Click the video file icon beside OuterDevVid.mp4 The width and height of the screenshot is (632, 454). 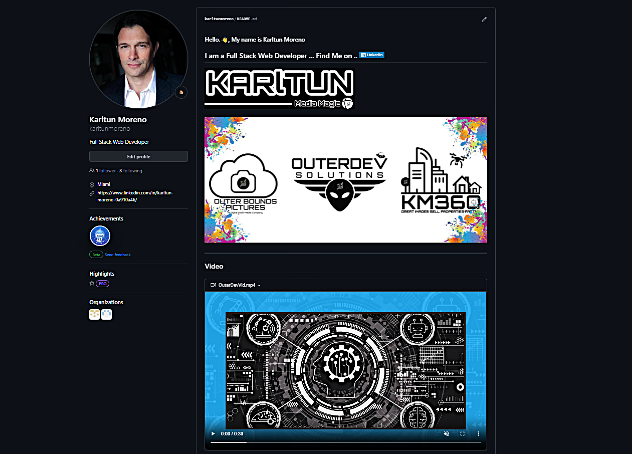[213, 285]
